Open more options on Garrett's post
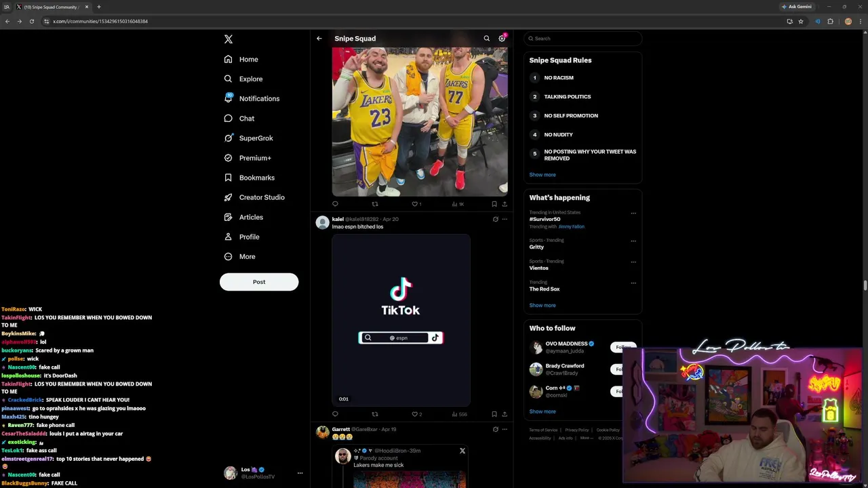Screen dimensions: 868x488 [x=505, y=430]
